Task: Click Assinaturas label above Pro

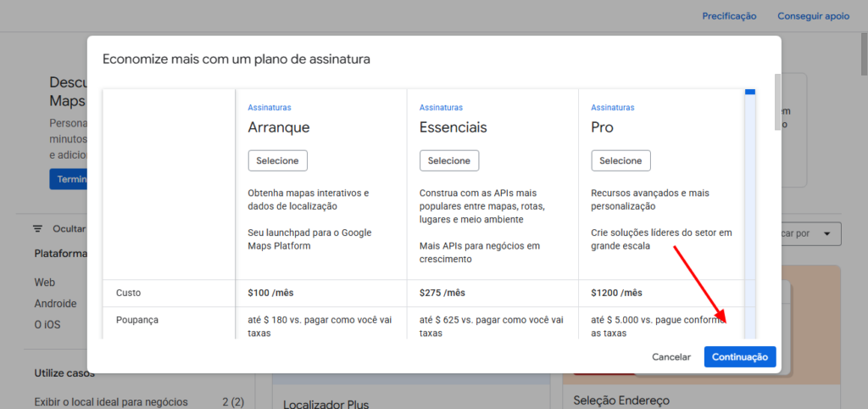Action: 612,108
